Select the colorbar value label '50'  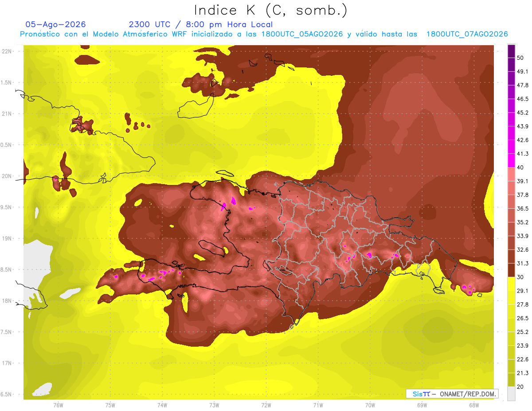(x=521, y=58)
